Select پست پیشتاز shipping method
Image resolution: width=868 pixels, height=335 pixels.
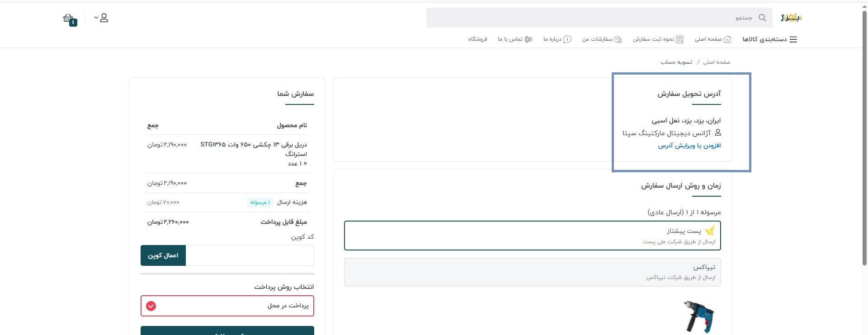[x=532, y=236]
